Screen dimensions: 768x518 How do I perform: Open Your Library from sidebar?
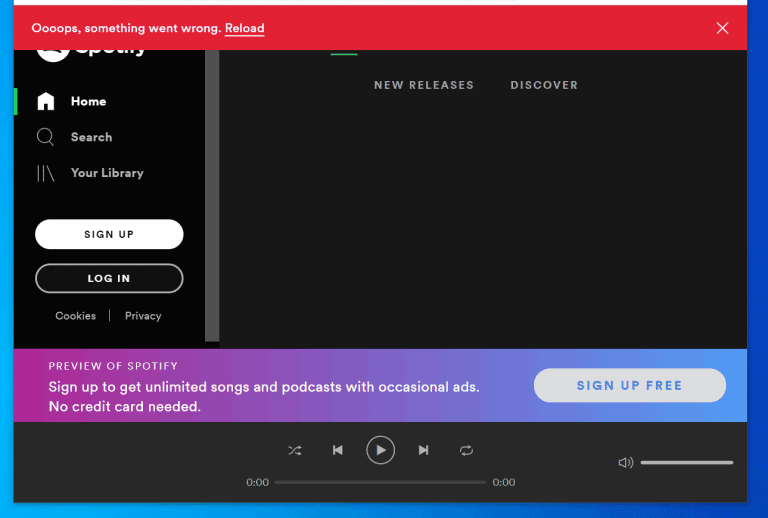[107, 173]
